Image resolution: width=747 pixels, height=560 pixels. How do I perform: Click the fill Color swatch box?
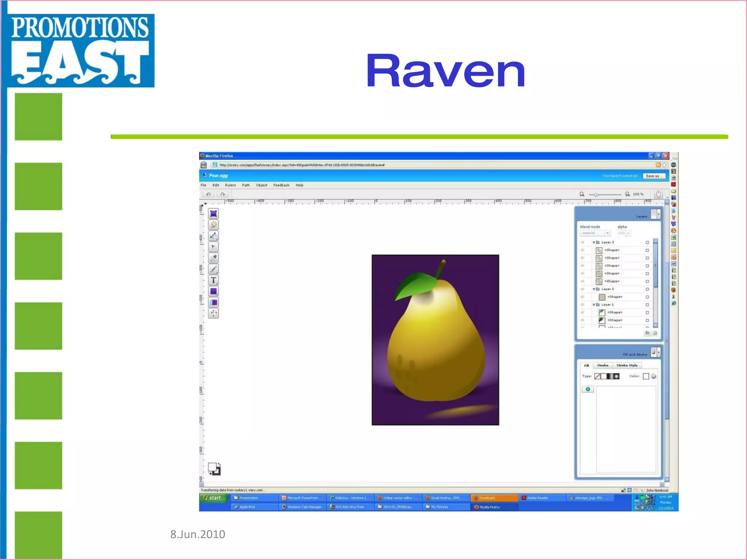(646, 376)
